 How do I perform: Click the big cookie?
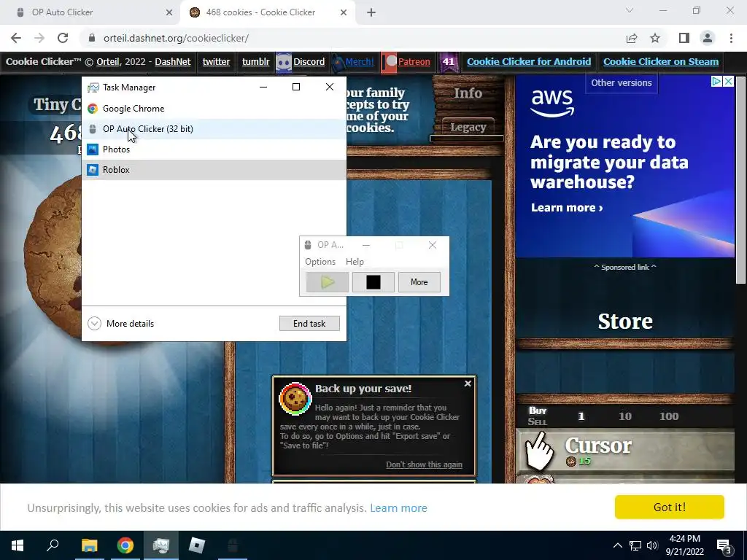pos(53,257)
